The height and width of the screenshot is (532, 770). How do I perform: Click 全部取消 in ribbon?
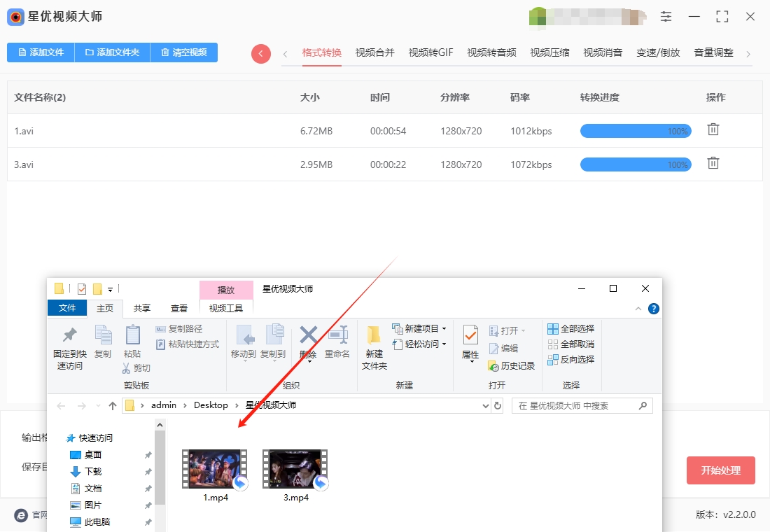click(571, 344)
